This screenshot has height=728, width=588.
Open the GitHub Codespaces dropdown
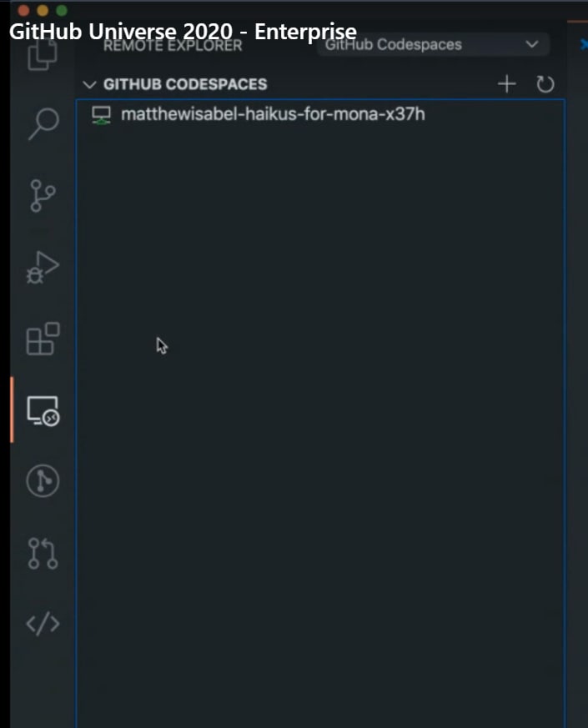pos(433,44)
